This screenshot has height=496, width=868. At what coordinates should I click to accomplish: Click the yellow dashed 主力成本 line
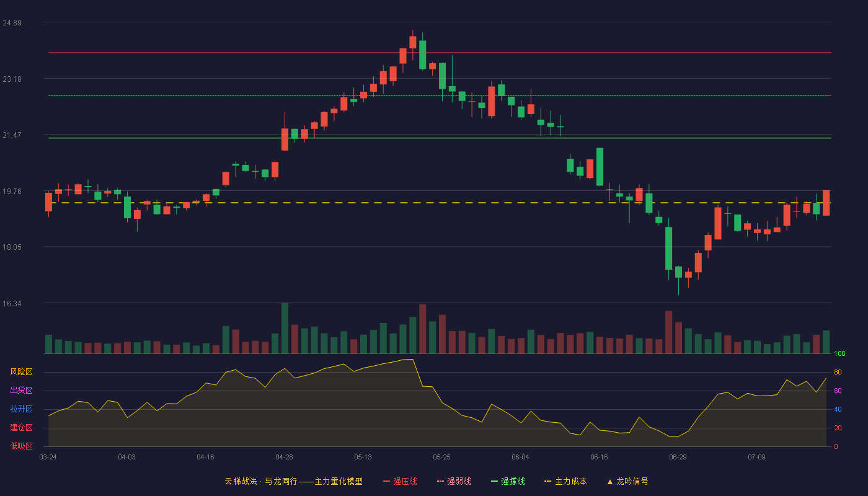click(440, 203)
